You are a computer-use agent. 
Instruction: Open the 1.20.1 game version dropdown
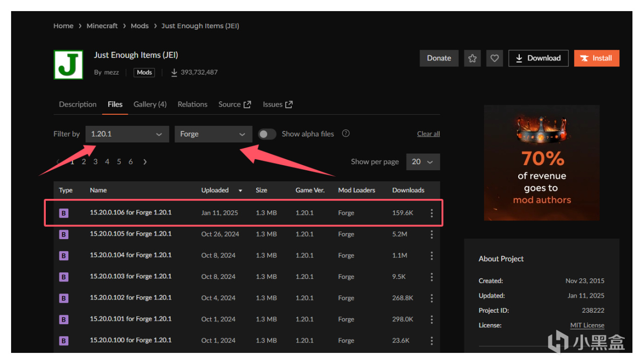coord(127,134)
